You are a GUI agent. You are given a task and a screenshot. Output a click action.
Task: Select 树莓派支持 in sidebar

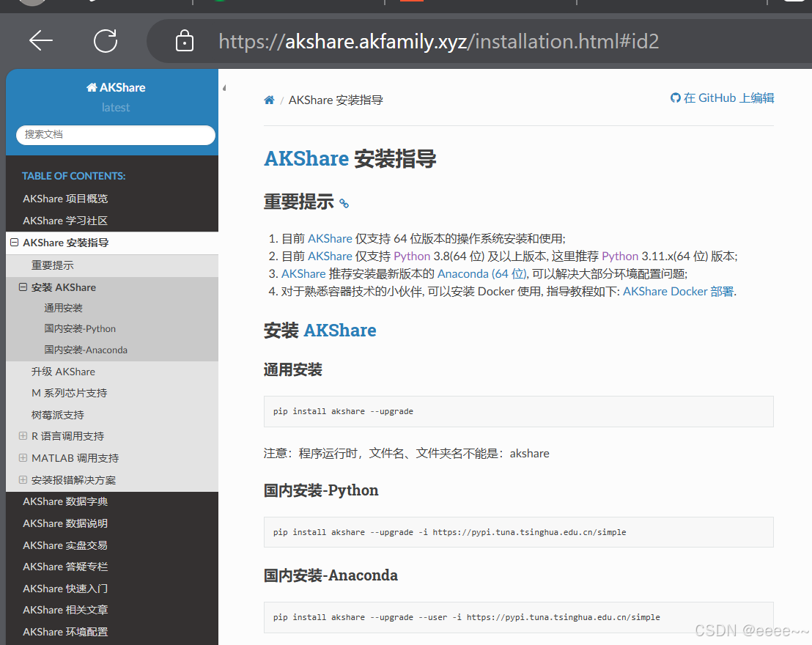click(x=58, y=415)
